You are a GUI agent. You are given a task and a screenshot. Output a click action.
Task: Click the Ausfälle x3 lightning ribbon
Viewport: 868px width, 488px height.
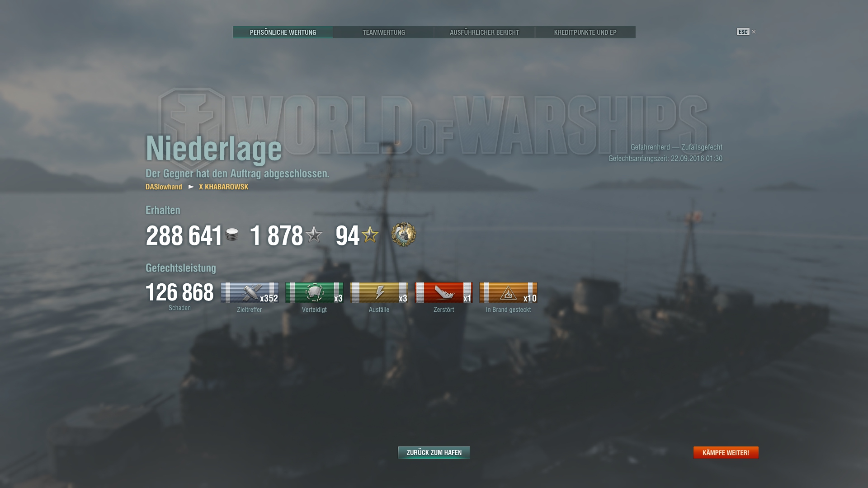[x=379, y=292]
